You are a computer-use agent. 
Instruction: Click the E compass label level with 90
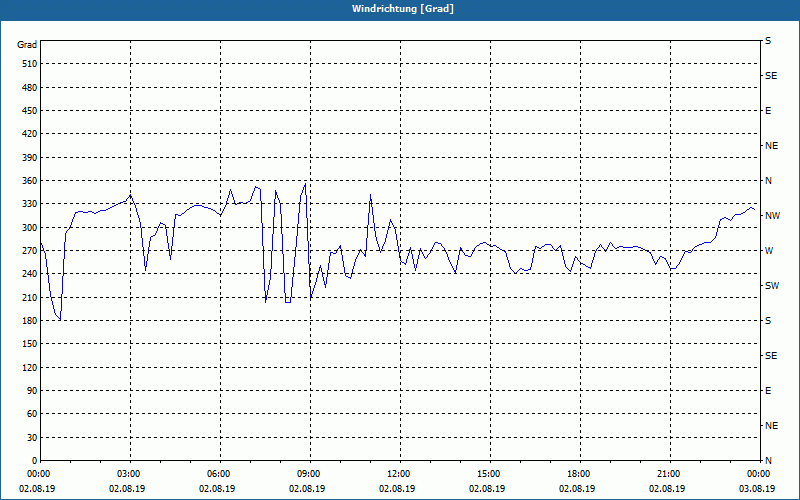tap(768, 391)
